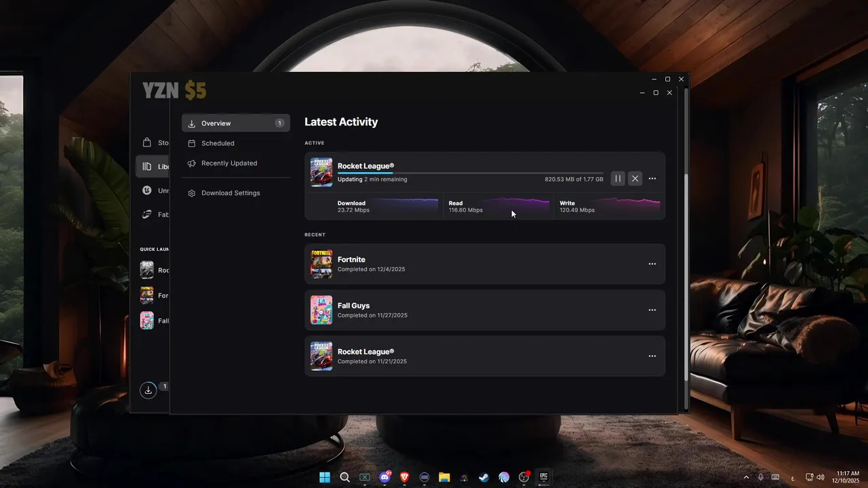Click the "2 min remaining" status text

[x=385, y=180]
